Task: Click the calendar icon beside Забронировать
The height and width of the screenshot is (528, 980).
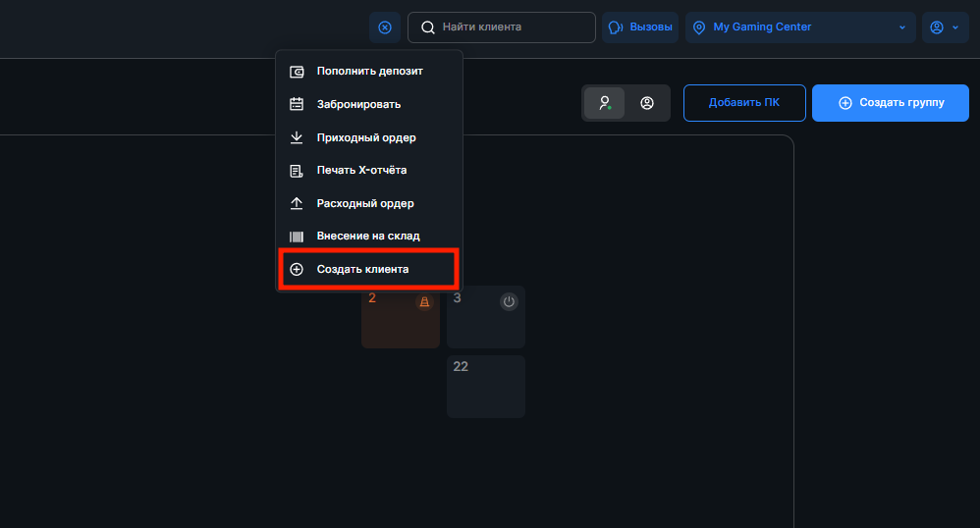Action: click(297, 104)
